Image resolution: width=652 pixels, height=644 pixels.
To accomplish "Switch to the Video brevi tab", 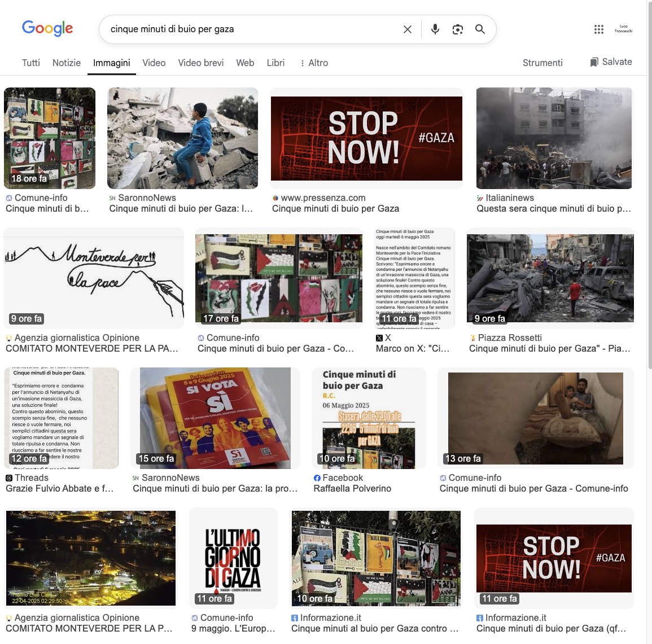I will click(201, 63).
